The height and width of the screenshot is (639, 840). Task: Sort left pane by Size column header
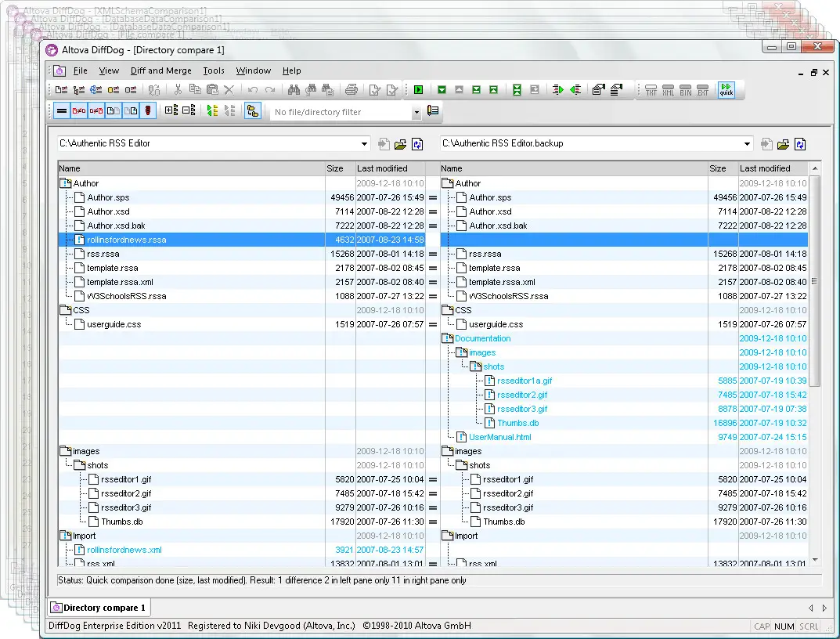pos(341,168)
